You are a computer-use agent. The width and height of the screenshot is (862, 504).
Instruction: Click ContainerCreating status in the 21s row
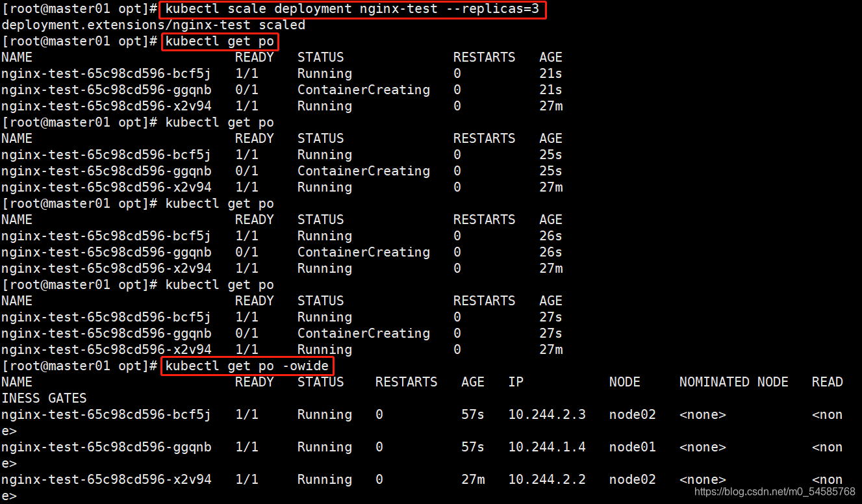[364, 90]
